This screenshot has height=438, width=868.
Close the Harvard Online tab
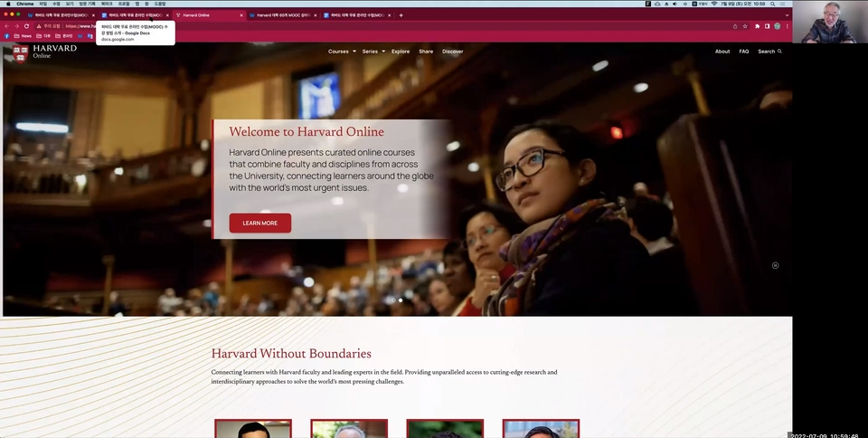click(x=241, y=15)
